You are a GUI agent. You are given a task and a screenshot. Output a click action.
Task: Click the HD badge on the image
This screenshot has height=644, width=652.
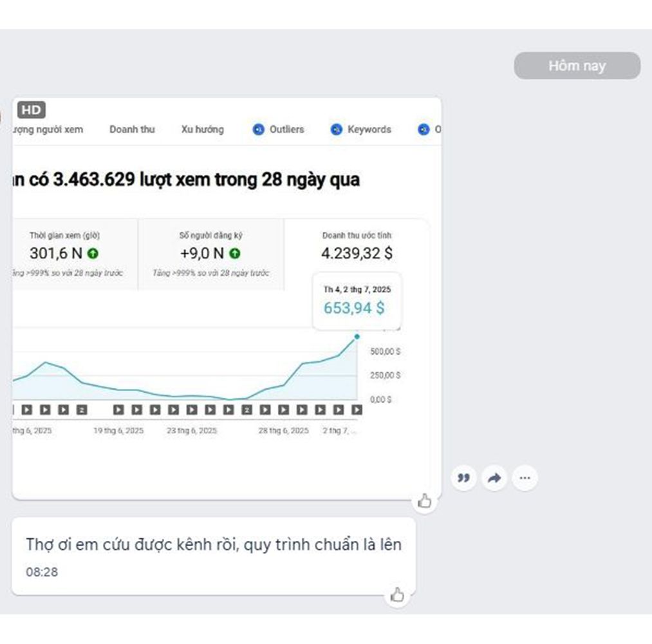[x=31, y=110]
